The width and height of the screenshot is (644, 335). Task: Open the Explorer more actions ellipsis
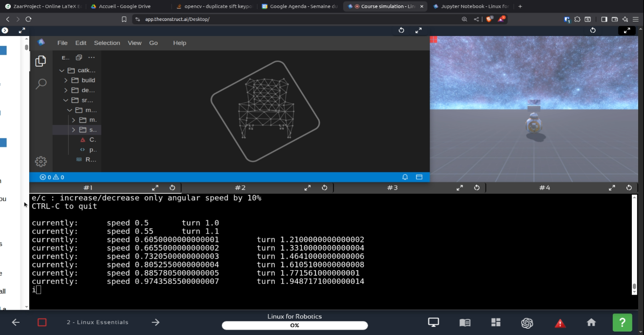(91, 58)
